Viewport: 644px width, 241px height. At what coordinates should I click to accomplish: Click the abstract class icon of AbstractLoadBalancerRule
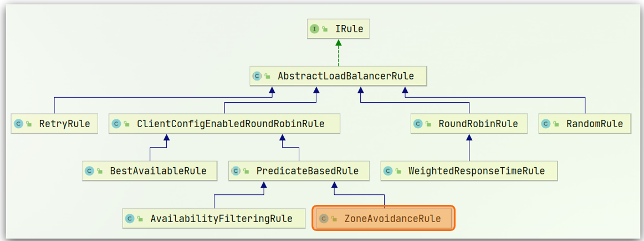pos(257,76)
